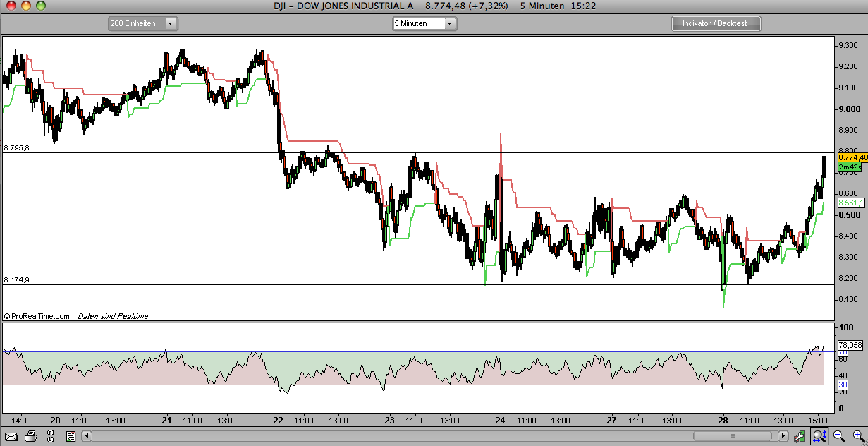Click the date 22 on time axis
This screenshot has height=446, width=868.
(x=279, y=420)
